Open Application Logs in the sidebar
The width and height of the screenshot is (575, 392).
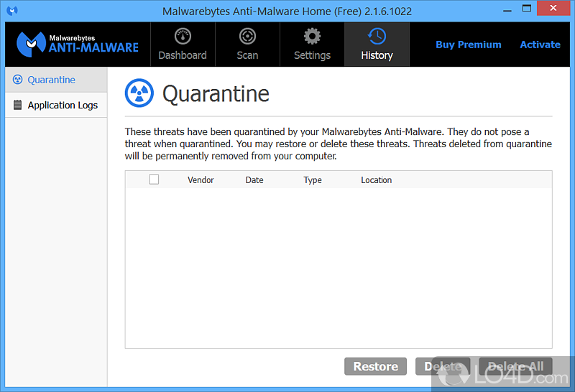pyautogui.click(x=56, y=105)
